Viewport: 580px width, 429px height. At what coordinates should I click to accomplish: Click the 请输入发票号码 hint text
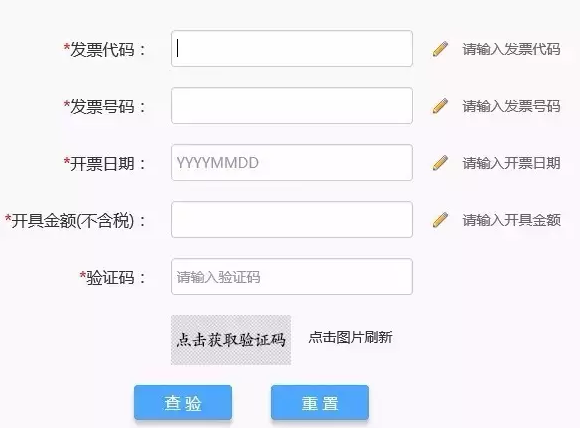pyautogui.click(x=511, y=106)
